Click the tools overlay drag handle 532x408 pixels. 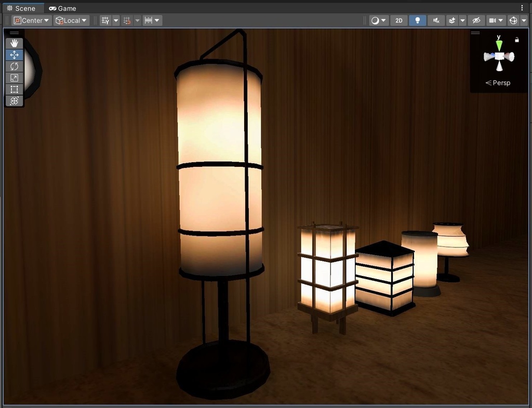(14, 33)
